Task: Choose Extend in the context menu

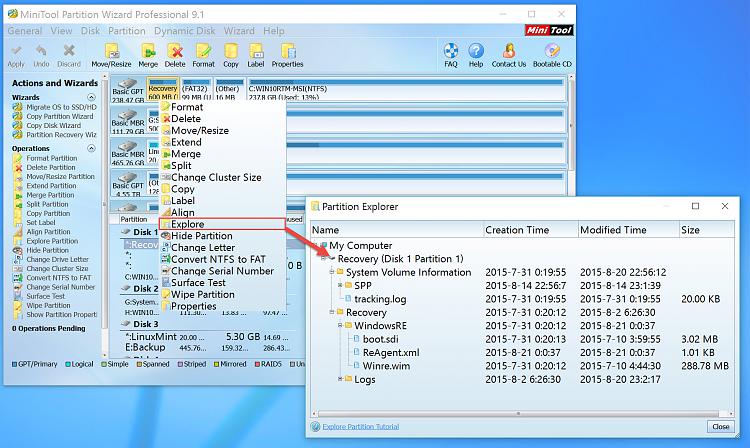Action: point(222,142)
